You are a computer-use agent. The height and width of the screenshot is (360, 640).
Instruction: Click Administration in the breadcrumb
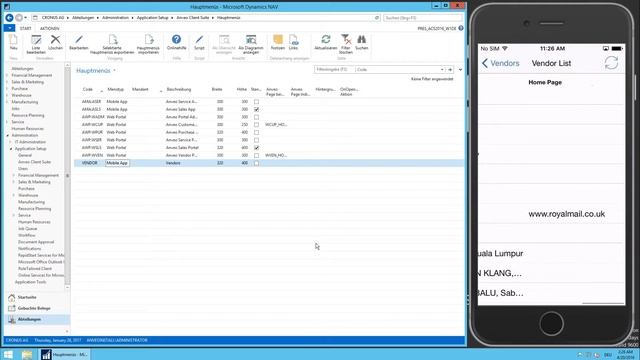[x=115, y=18]
